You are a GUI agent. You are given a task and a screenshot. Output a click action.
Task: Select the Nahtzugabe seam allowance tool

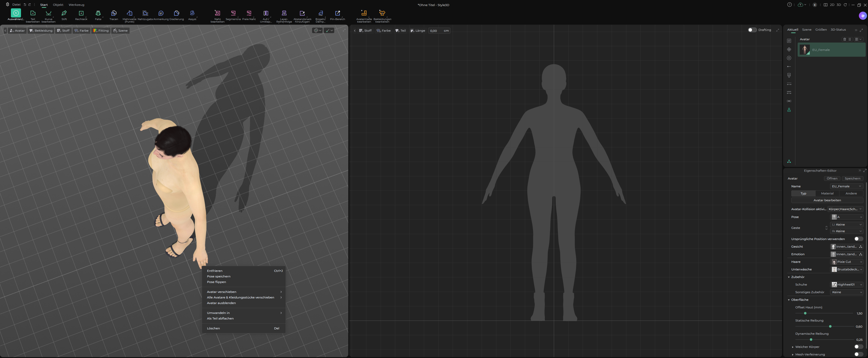(145, 15)
